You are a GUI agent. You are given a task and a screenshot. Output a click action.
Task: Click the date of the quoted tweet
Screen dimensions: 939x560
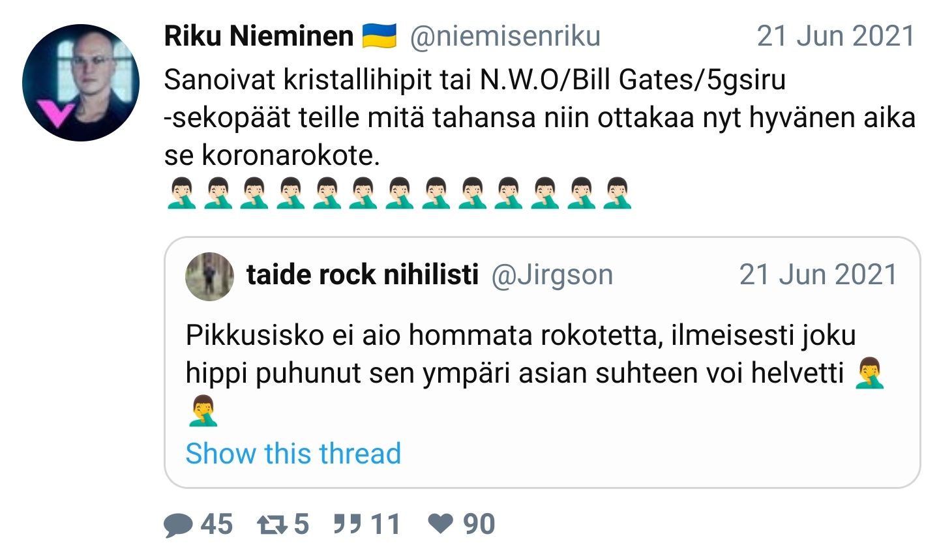tap(818, 275)
